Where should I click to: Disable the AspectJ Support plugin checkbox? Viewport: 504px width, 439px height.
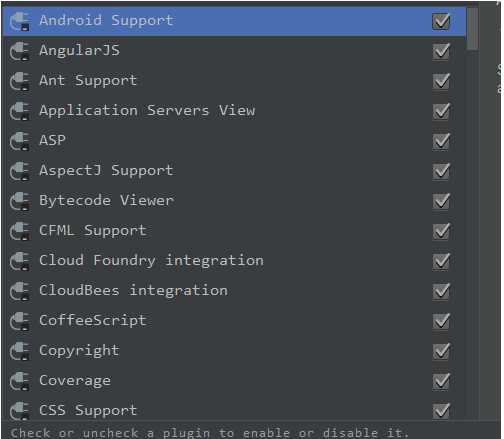(441, 171)
